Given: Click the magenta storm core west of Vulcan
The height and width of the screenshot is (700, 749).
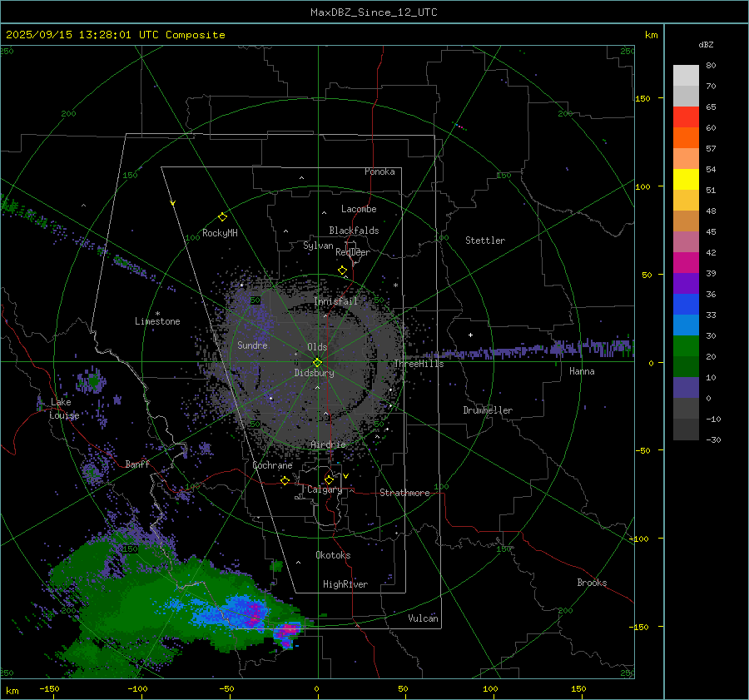Looking at the screenshot, I should (x=288, y=631).
